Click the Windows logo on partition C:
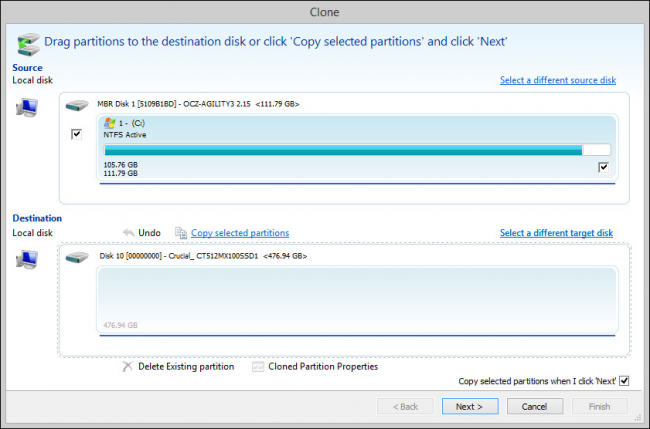The height and width of the screenshot is (429, 650). [109, 123]
